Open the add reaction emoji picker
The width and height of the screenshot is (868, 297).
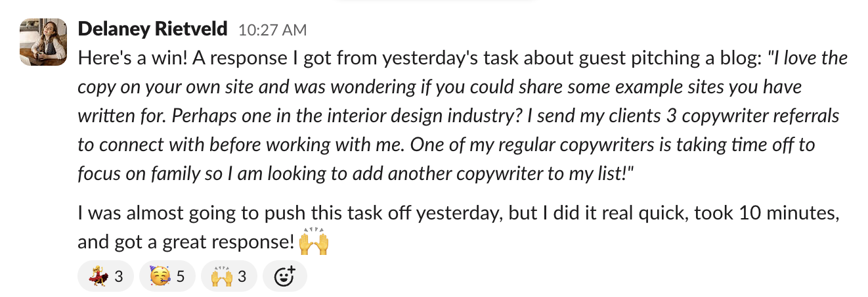pos(284,277)
